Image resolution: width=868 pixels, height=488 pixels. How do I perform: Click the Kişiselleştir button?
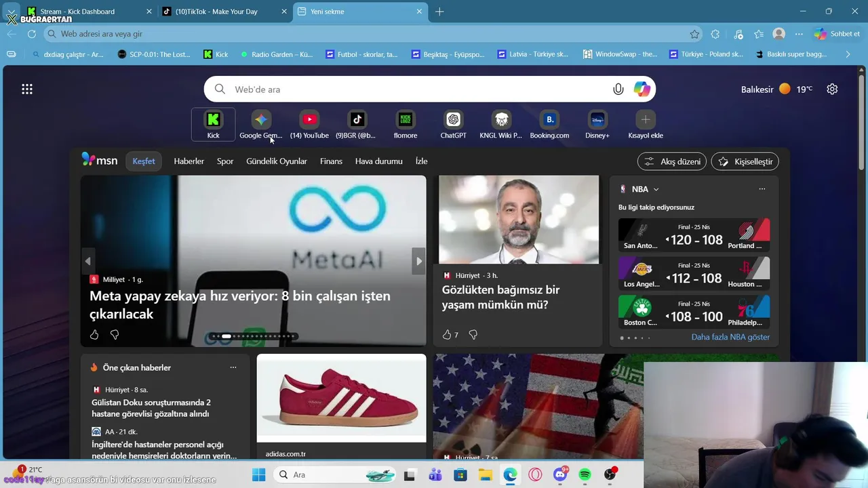click(745, 161)
